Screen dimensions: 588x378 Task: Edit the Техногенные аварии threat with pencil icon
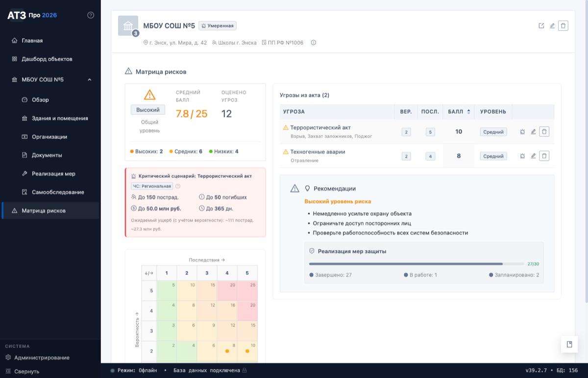534,156
